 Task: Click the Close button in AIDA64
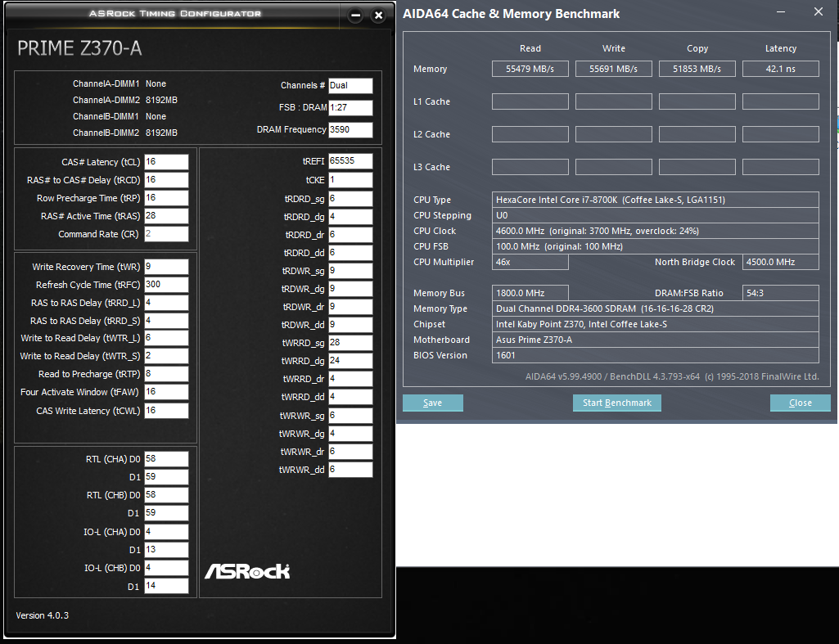coord(800,403)
